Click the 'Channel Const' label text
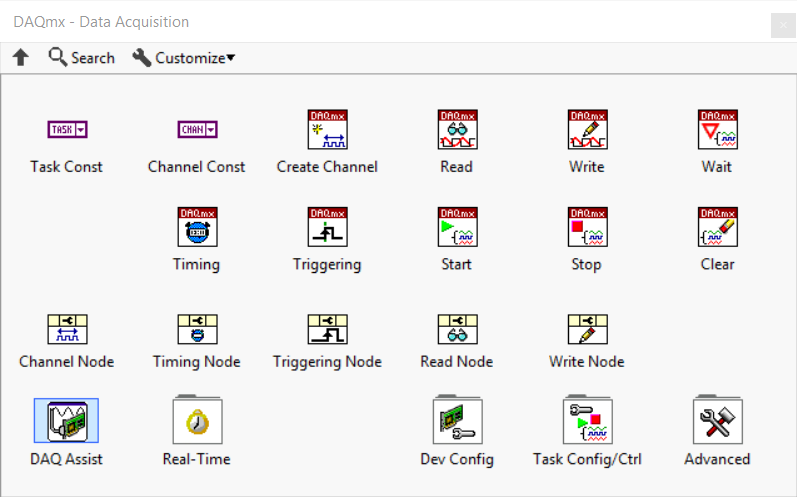The height and width of the screenshot is (497, 797). (x=196, y=167)
